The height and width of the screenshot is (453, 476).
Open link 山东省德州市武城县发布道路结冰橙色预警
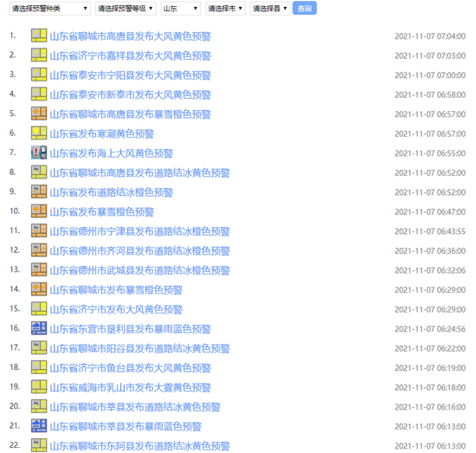tap(139, 270)
